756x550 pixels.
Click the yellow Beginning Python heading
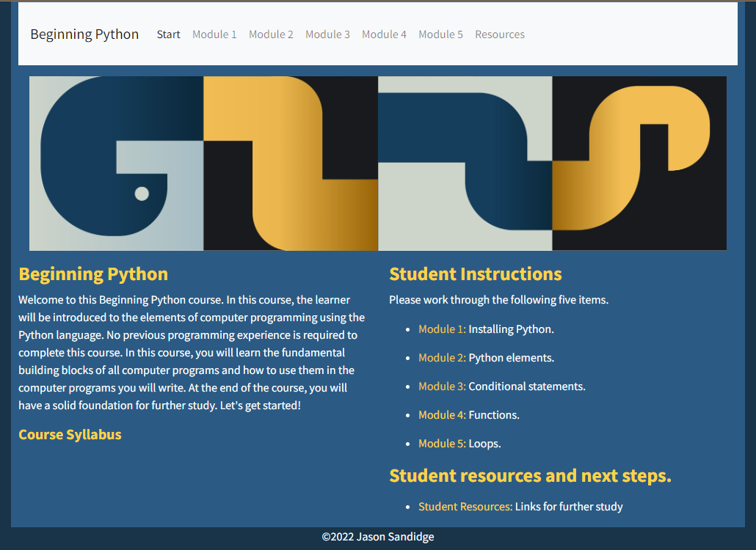(x=93, y=274)
